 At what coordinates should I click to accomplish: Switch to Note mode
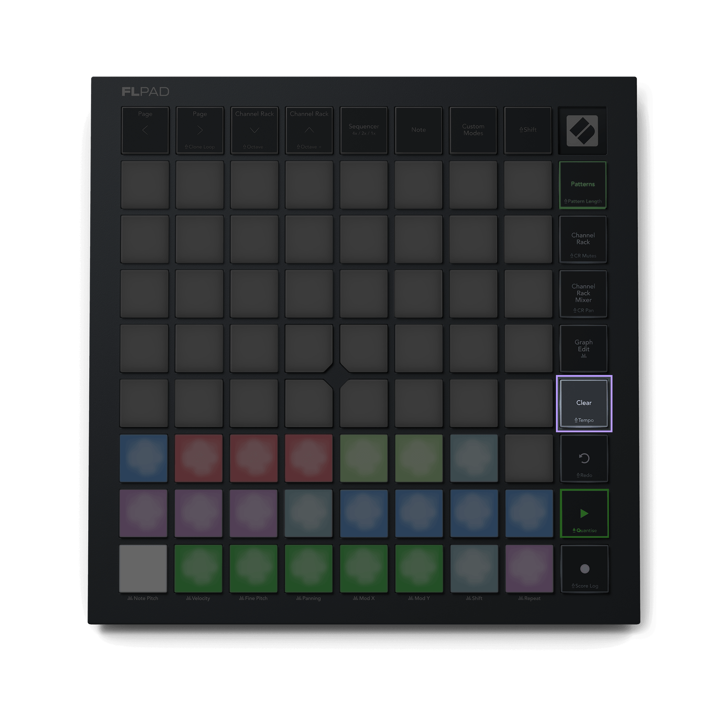tap(419, 130)
